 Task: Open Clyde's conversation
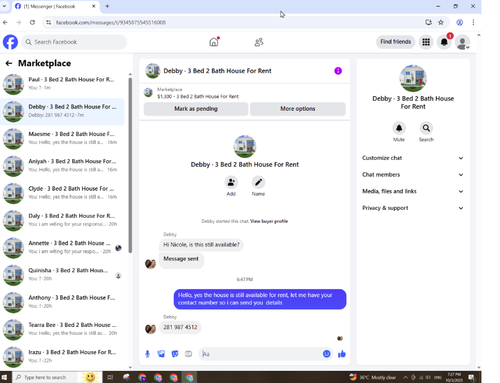[63, 193]
